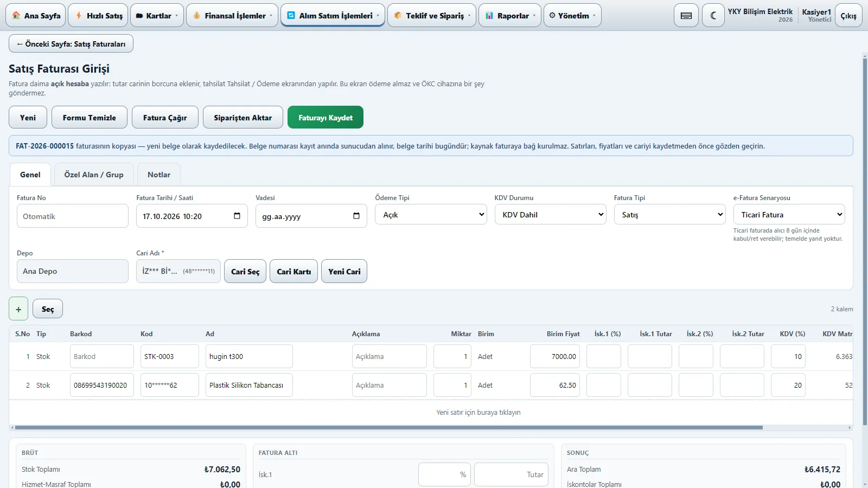This screenshot has height=488, width=868.
Task: Go back to Önceki Sayfa: Satış Faturaları
Action: coord(71,43)
